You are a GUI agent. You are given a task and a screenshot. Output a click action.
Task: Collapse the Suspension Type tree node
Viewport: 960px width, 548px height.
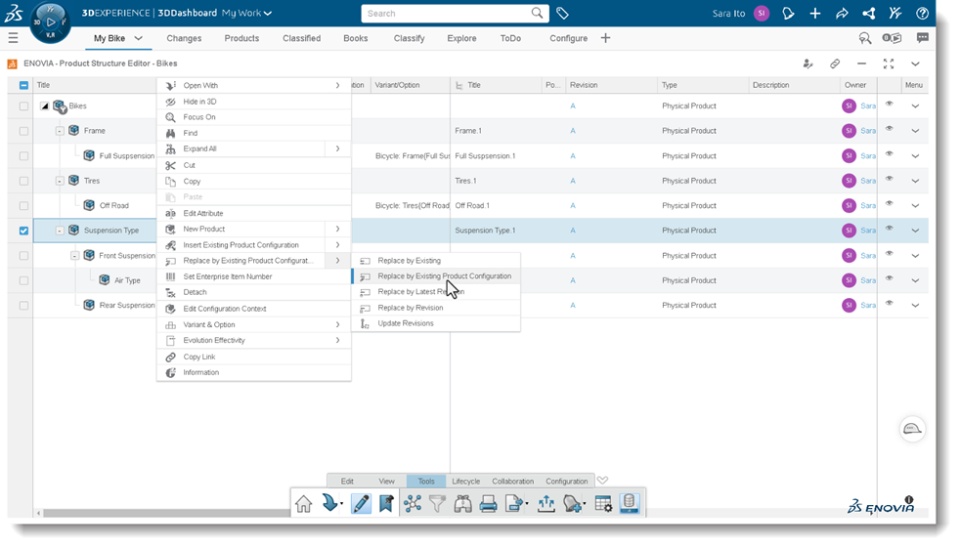pyautogui.click(x=59, y=231)
